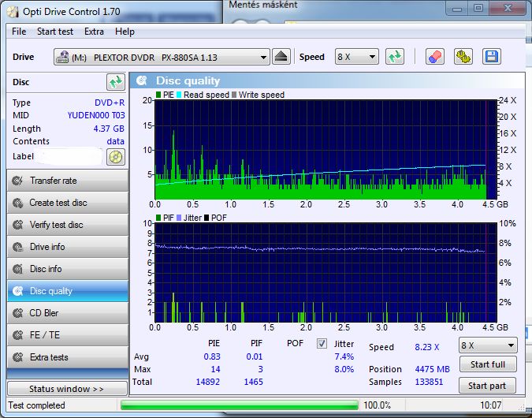Switch to the FE / TE test

coord(66,335)
